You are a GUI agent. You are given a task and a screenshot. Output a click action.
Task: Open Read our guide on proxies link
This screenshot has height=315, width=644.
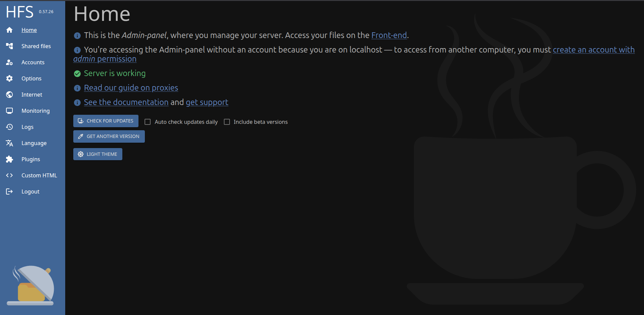(131, 88)
